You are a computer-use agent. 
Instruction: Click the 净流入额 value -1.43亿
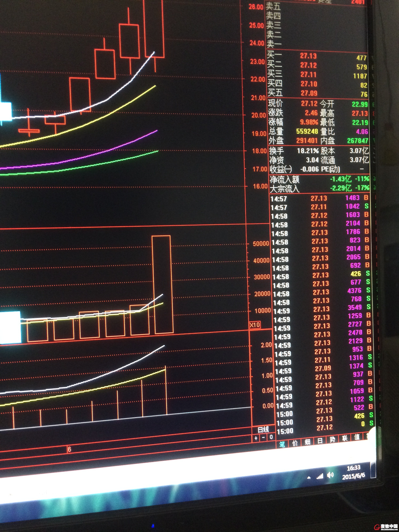[340, 179]
